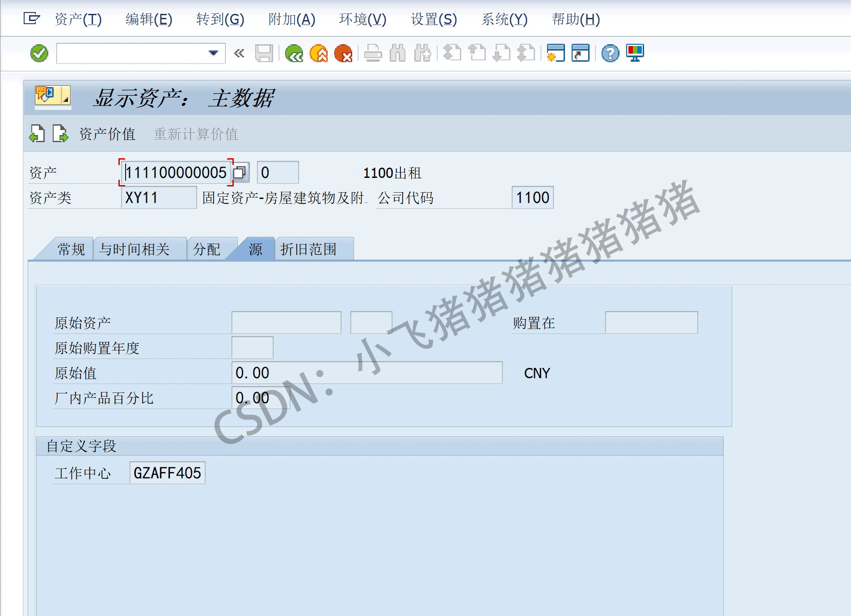851x616 pixels.
Task: Click the Find Next binoculars icon
Action: (422, 53)
